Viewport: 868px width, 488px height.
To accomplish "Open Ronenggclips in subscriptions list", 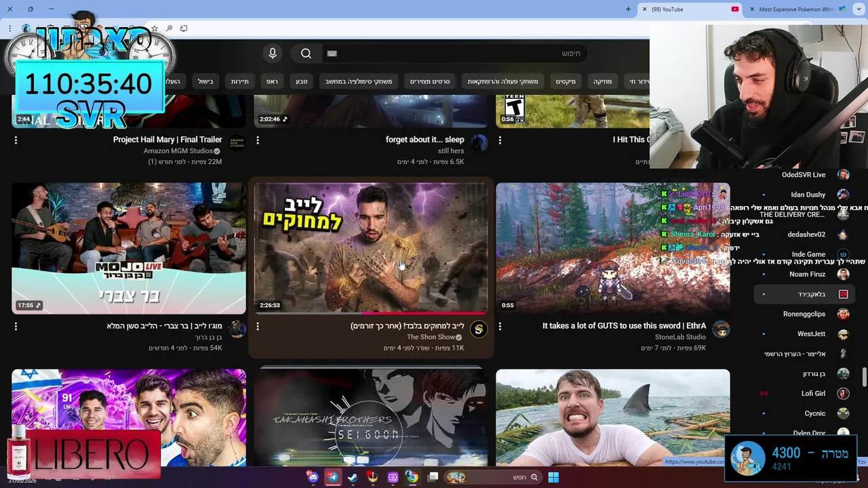I will coord(804,314).
